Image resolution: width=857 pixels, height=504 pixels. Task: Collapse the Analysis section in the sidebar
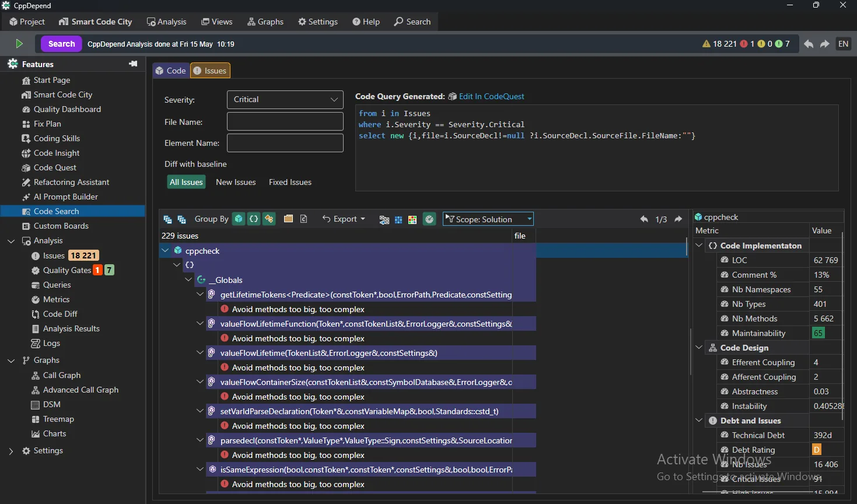(11, 241)
